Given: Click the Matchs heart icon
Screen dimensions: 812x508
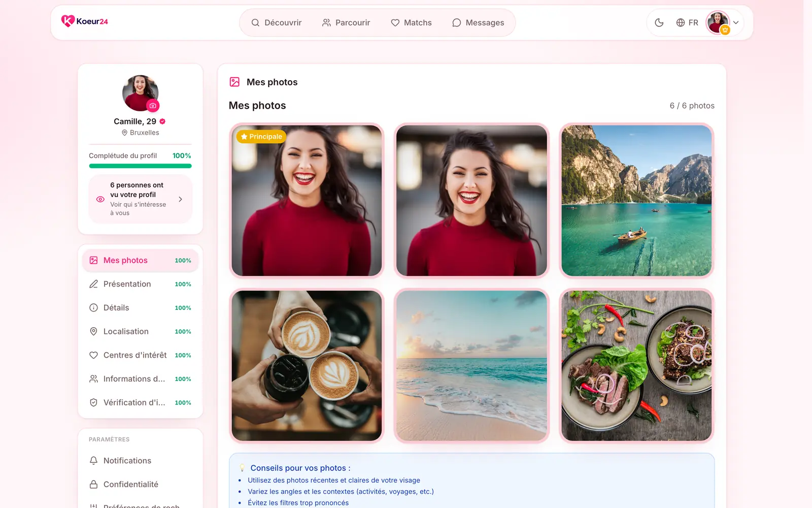Looking at the screenshot, I should [x=395, y=22].
